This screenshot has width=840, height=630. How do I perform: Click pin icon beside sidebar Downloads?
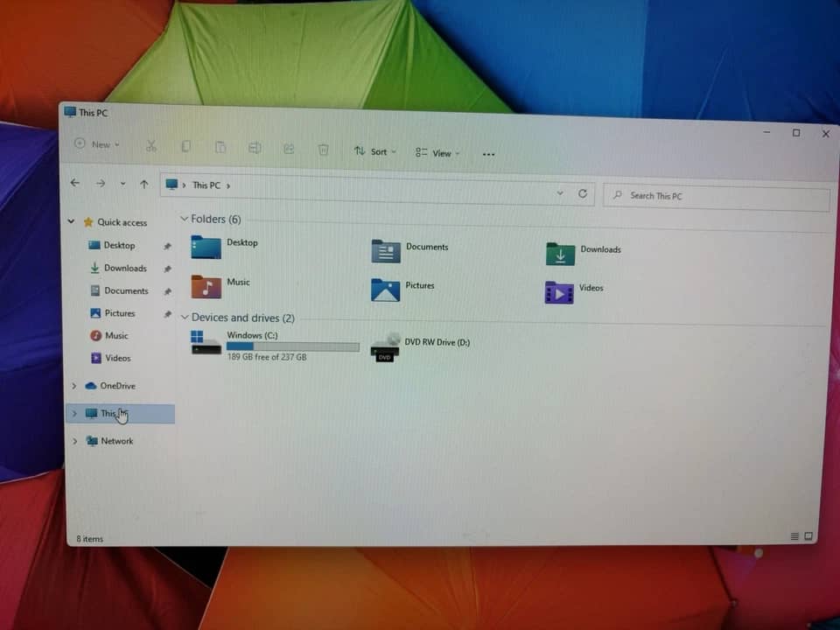coord(167,269)
